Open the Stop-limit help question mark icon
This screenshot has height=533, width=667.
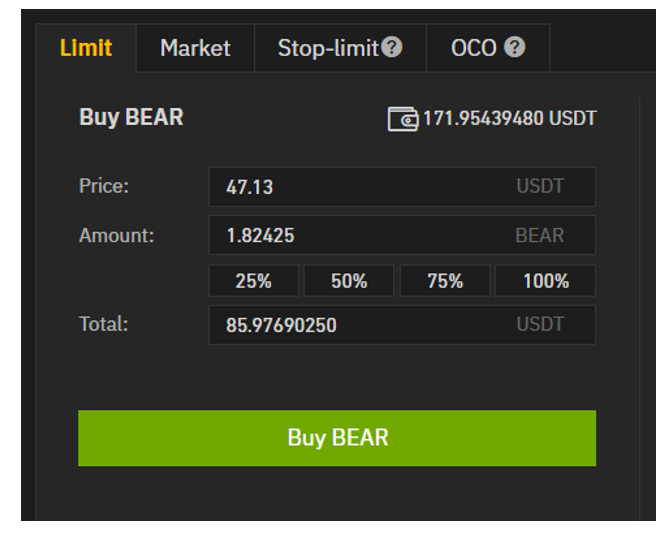click(391, 47)
